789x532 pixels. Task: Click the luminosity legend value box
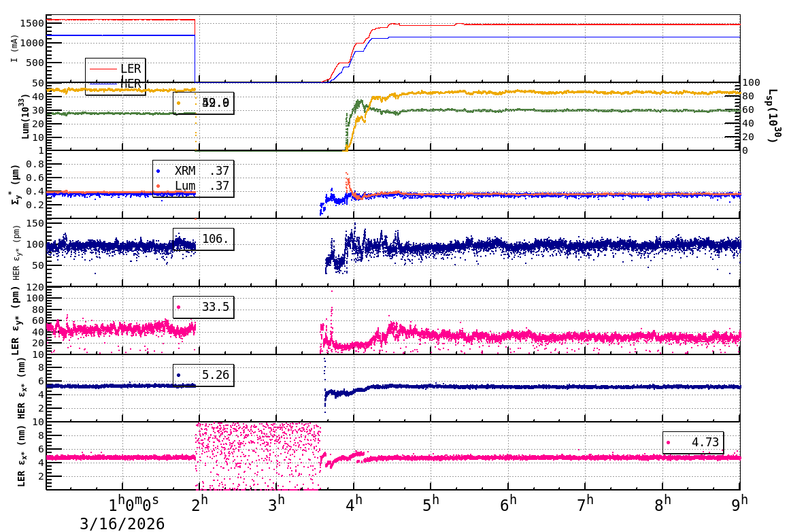tap(203, 103)
